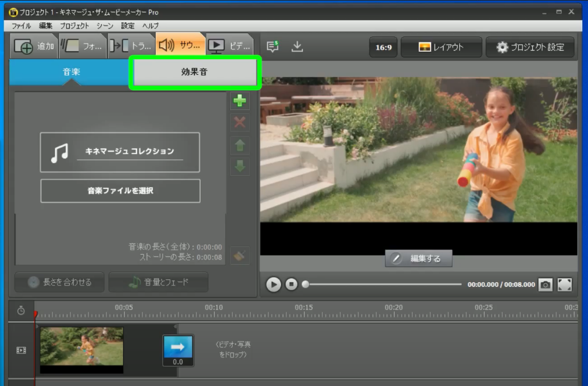The width and height of the screenshot is (588, 386).
Task: Click the move track down arrow
Action: pyautogui.click(x=239, y=166)
